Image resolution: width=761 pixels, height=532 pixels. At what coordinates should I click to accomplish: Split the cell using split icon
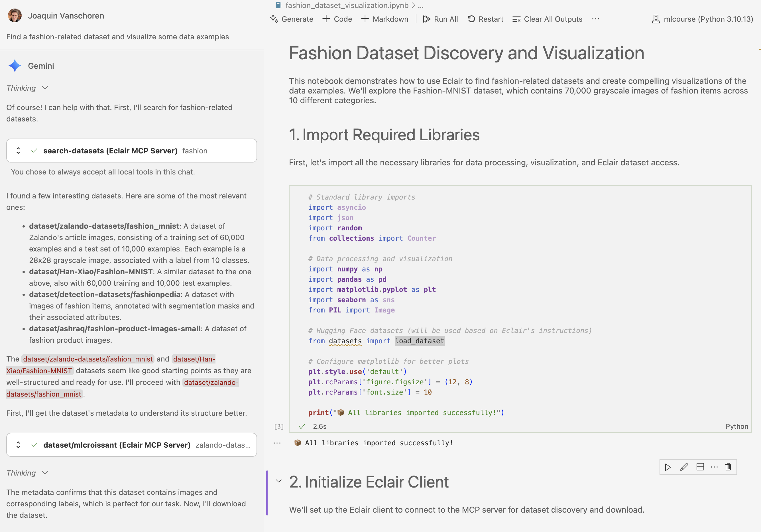click(700, 467)
